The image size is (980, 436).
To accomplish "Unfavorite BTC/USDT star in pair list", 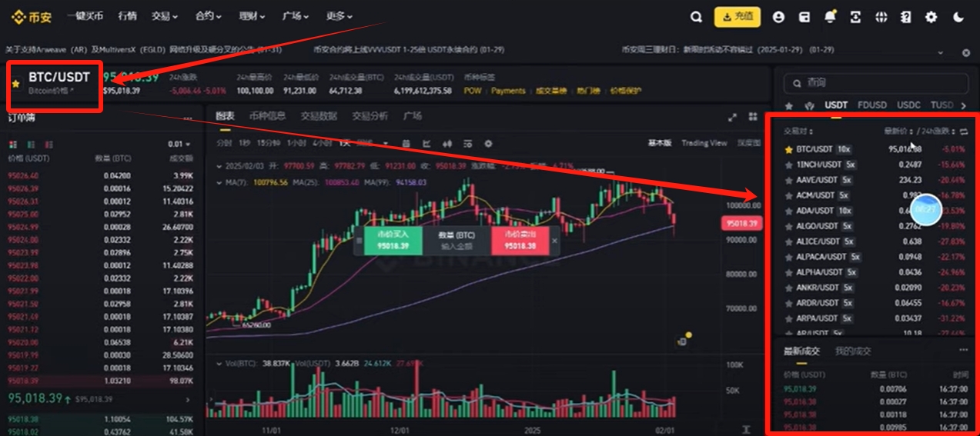I will tap(788, 149).
